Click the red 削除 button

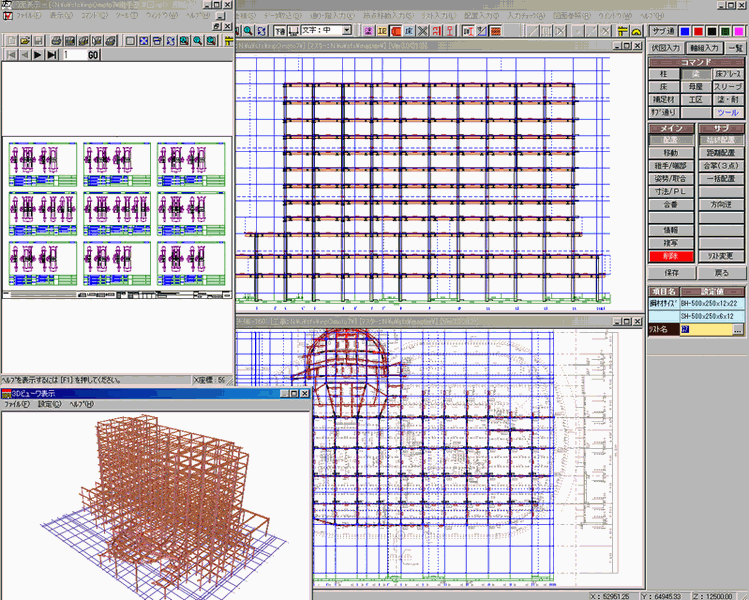[671, 256]
